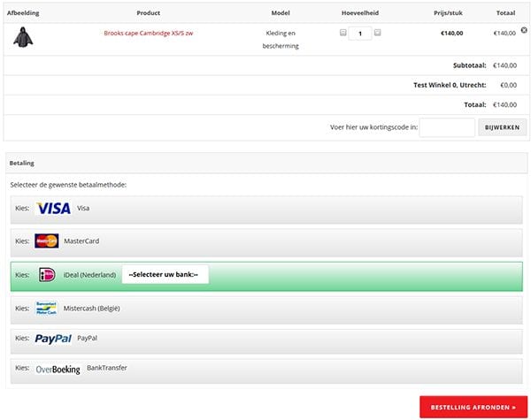Choose the MasterCard text label
The width and height of the screenshot is (531, 420).
(x=81, y=241)
